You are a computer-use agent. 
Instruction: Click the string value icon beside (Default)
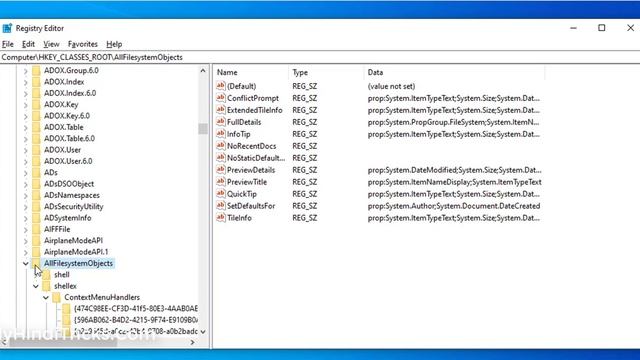(x=221, y=86)
